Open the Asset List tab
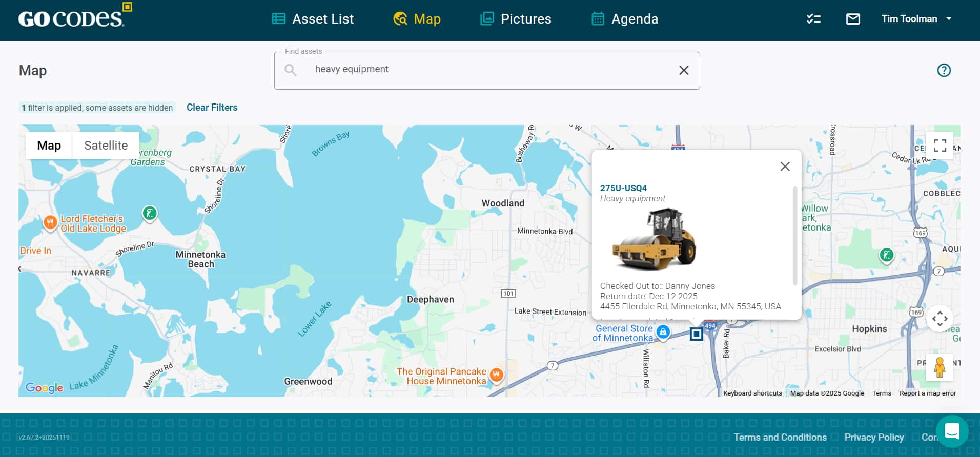The image size is (980, 457). point(313,19)
